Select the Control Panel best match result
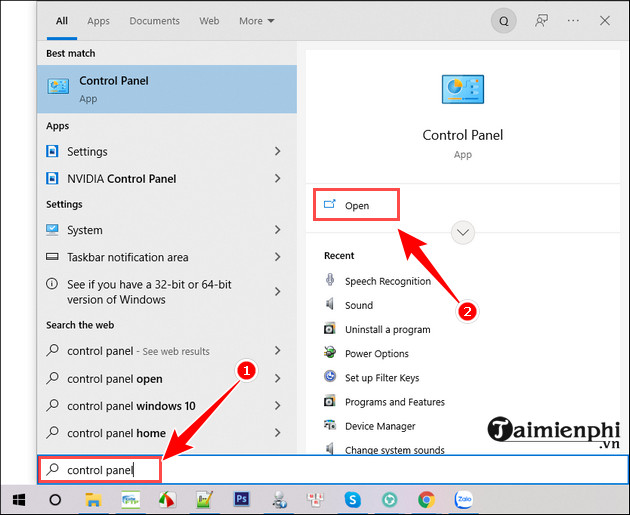 pyautogui.click(x=167, y=89)
